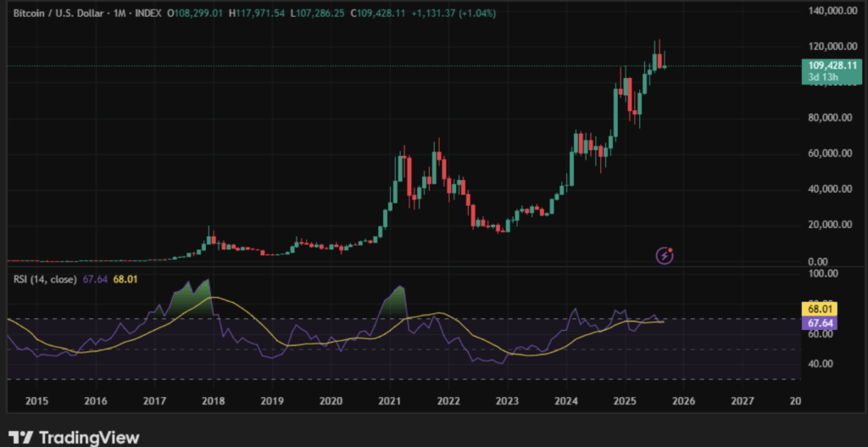Screen dimensions: 868x447
Task: Click the 2023 year label on time axis
Action: pos(507,401)
